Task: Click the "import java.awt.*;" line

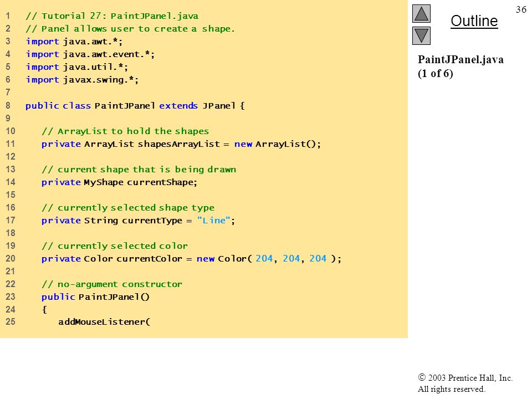Action: coord(74,42)
